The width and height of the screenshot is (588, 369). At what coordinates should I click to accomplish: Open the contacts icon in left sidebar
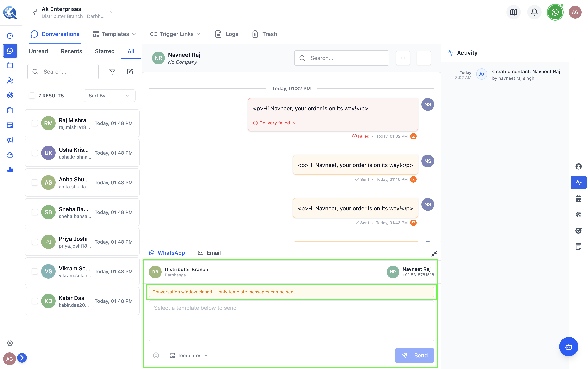(10, 80)
